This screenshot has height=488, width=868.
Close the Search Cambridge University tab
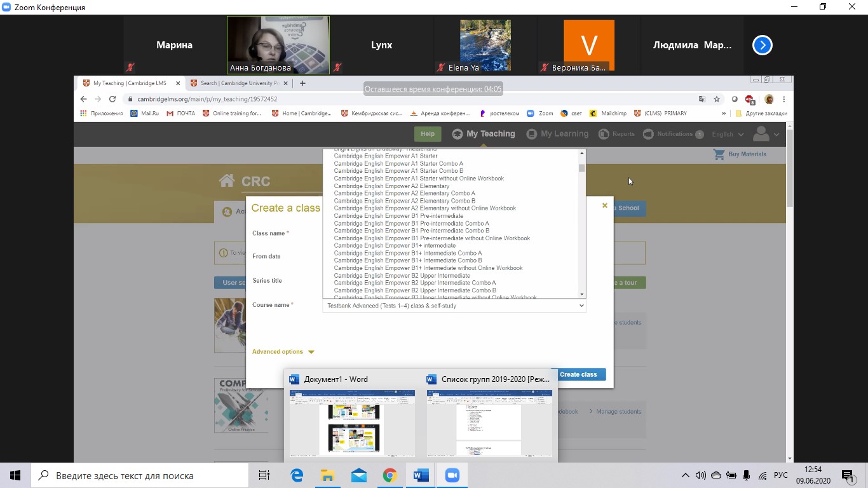(x=286, y=83)
